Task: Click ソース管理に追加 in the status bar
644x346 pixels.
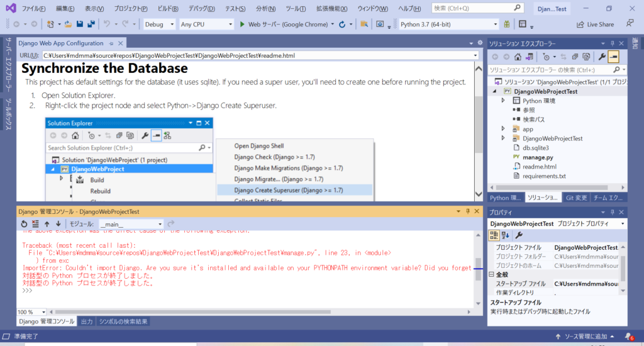Action: click(585, 337)
